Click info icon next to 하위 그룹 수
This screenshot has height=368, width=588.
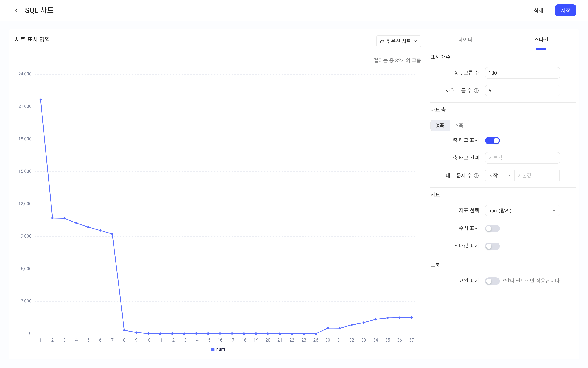pyautogui.click(x=476, y=91)
